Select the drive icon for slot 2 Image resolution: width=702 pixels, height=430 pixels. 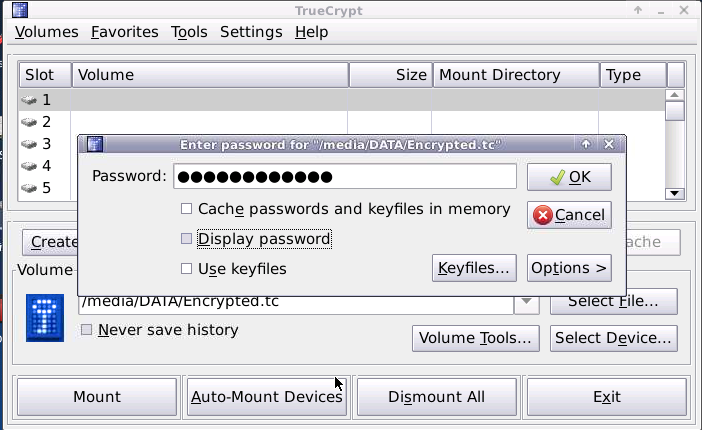point(30,122)
